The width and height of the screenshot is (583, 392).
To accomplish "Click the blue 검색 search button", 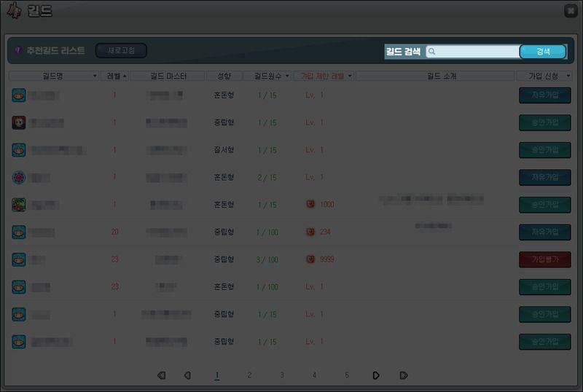I will pos(543,52).
